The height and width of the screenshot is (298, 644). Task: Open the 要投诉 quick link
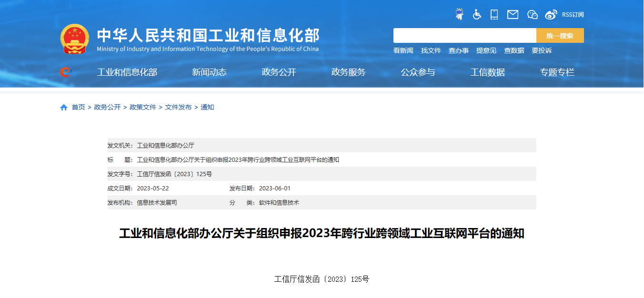pos(542,50)
